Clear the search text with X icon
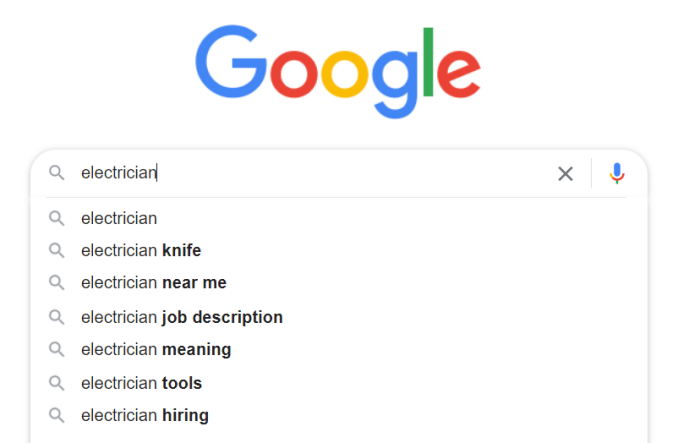This screenshot has width=689, height=443. [x=565, y=174]
